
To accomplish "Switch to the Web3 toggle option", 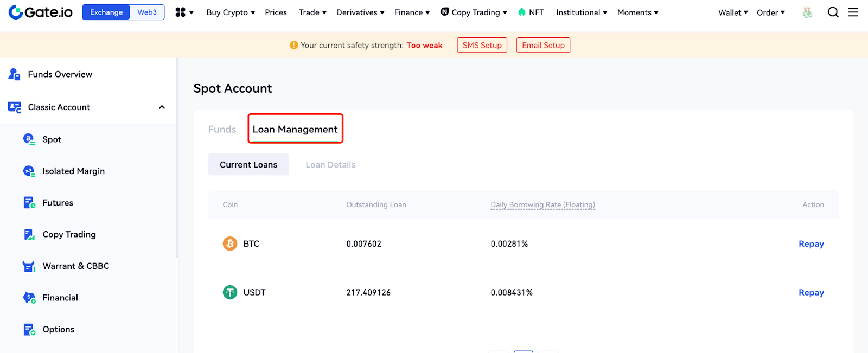I will pos(147,12).
